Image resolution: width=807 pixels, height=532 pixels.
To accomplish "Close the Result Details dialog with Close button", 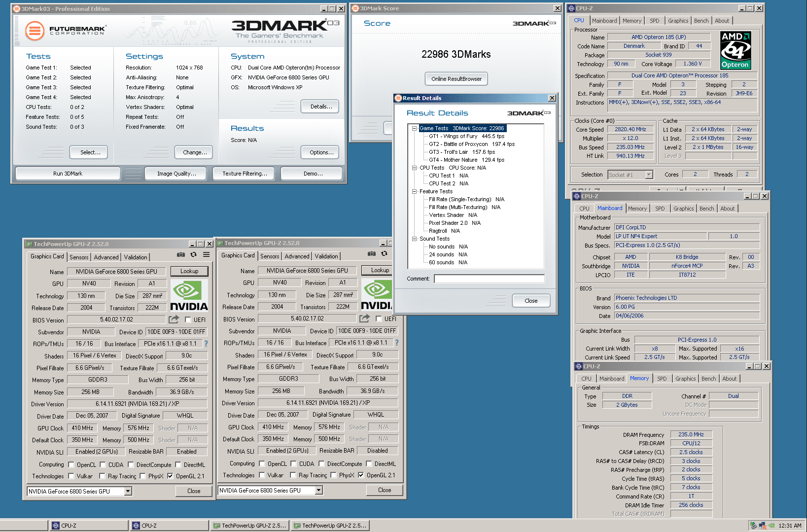I will point(531,301).
